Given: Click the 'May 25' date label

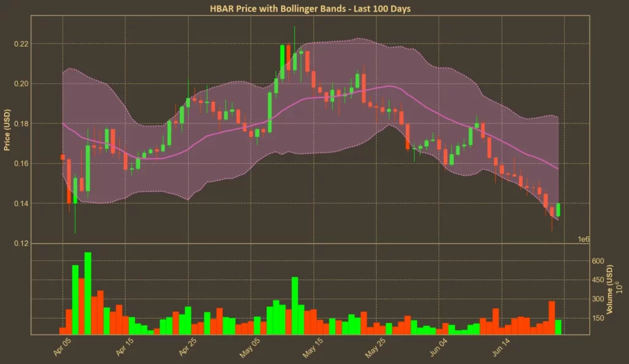Looking at the screenshot, I should (375, 347).
